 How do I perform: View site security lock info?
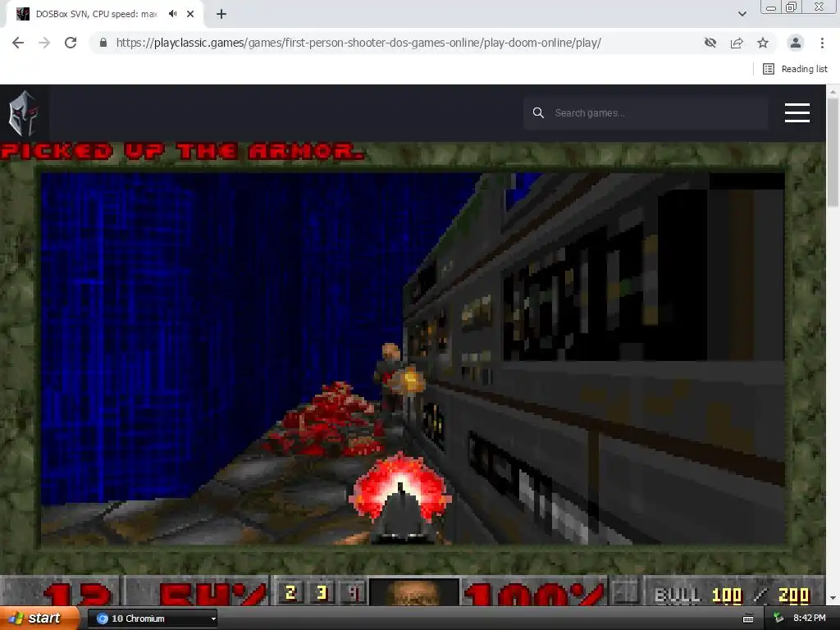click(x=103, y=43)
